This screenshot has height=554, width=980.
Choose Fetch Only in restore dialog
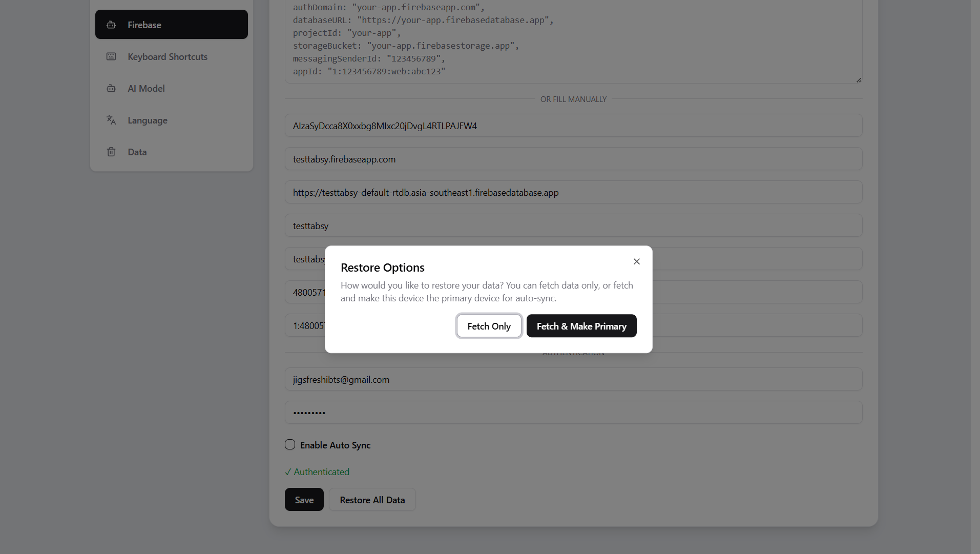[489, 326]
